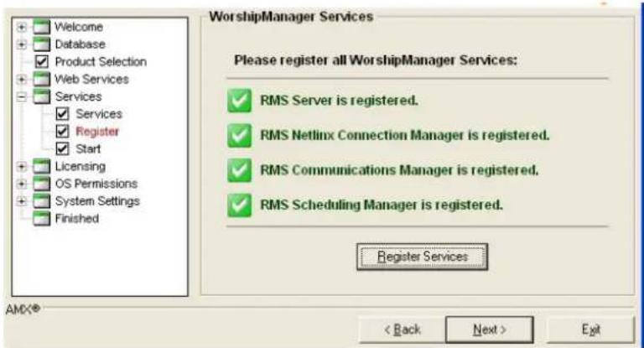Click 'RMS Communications Manager is registered.' text

399,169
